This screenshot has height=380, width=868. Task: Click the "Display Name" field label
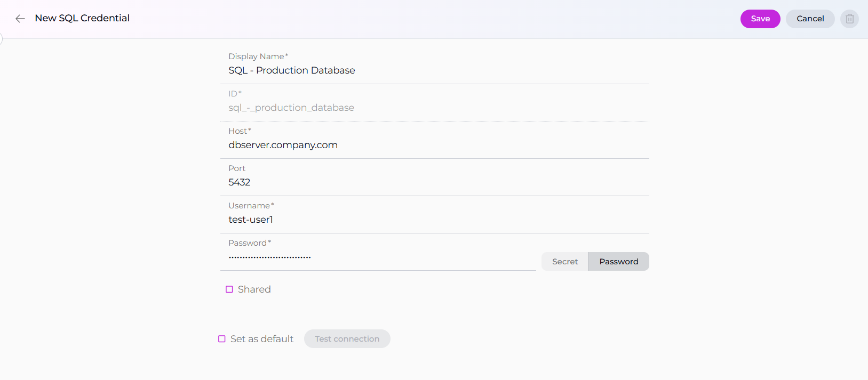[x=256, y=56]
